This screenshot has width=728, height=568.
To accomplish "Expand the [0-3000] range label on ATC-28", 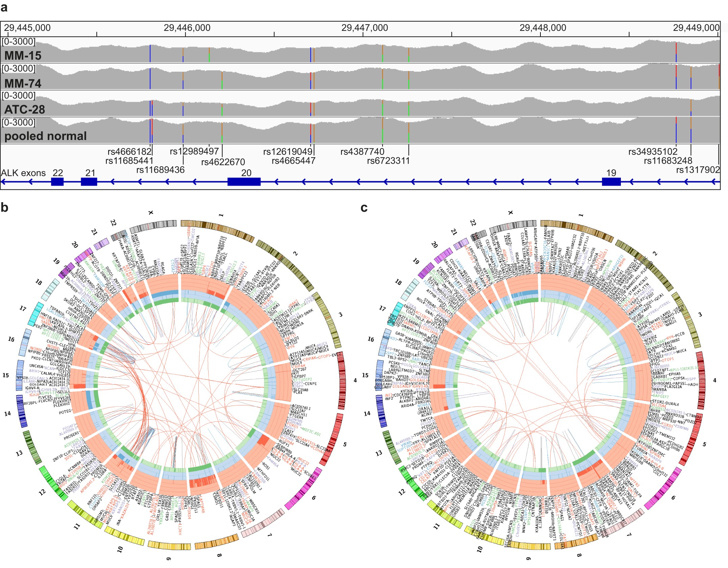I will click(18, 96).
